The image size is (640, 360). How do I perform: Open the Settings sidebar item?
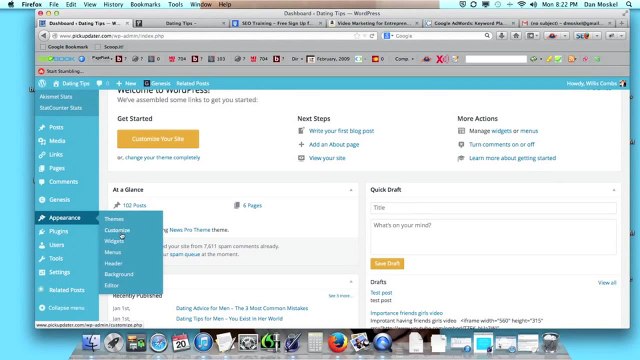(x=59, y=272)
